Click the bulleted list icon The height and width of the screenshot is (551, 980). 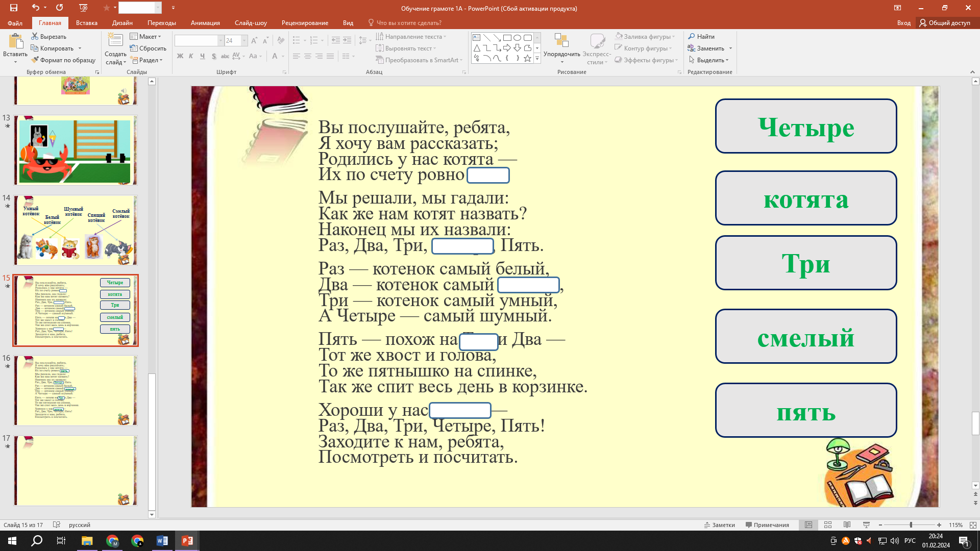click(x=297, y=40)
